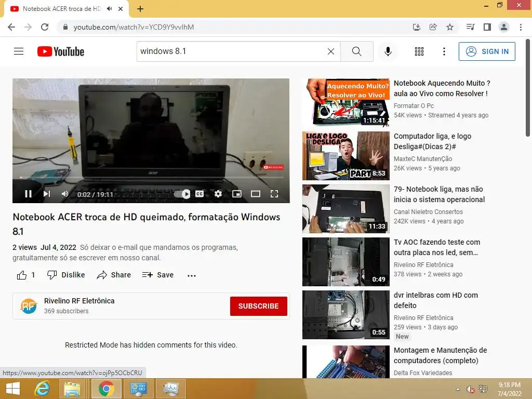Click the install app icon in address bar

[x=416, y=27]
